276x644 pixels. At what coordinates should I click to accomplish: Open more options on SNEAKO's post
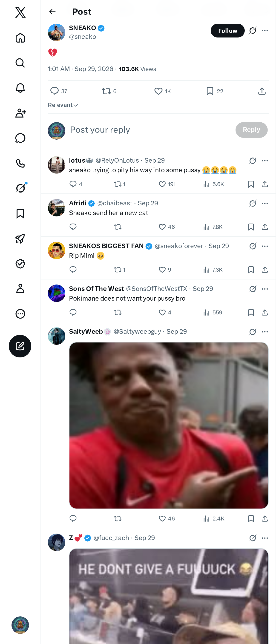pos(265,31)
